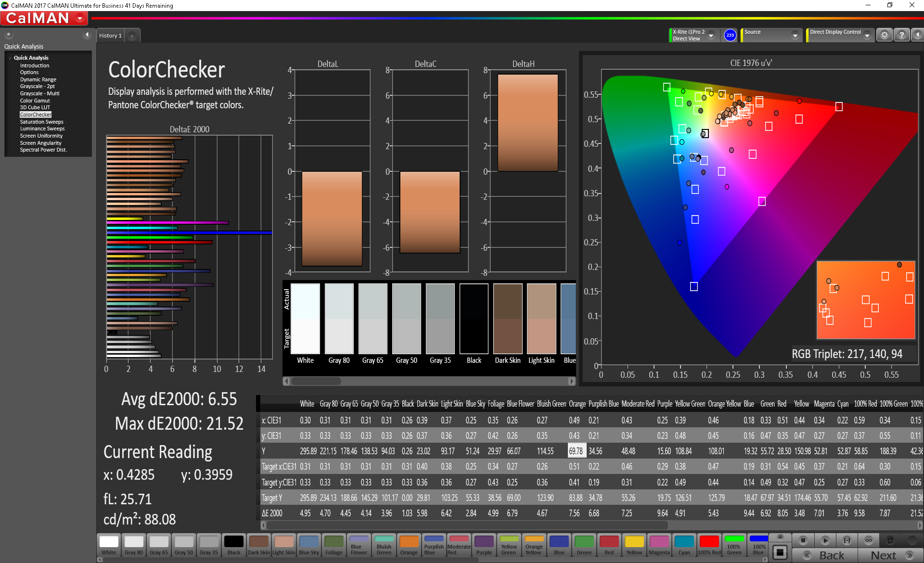Click the continuous read infinity icon

[x=869, y=540]
